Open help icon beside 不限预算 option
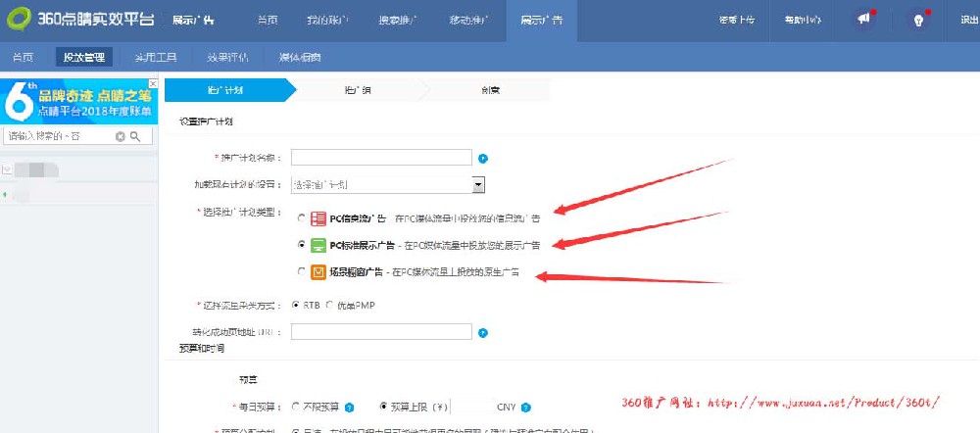Screen dimensions: 980x433 (350, 408)
